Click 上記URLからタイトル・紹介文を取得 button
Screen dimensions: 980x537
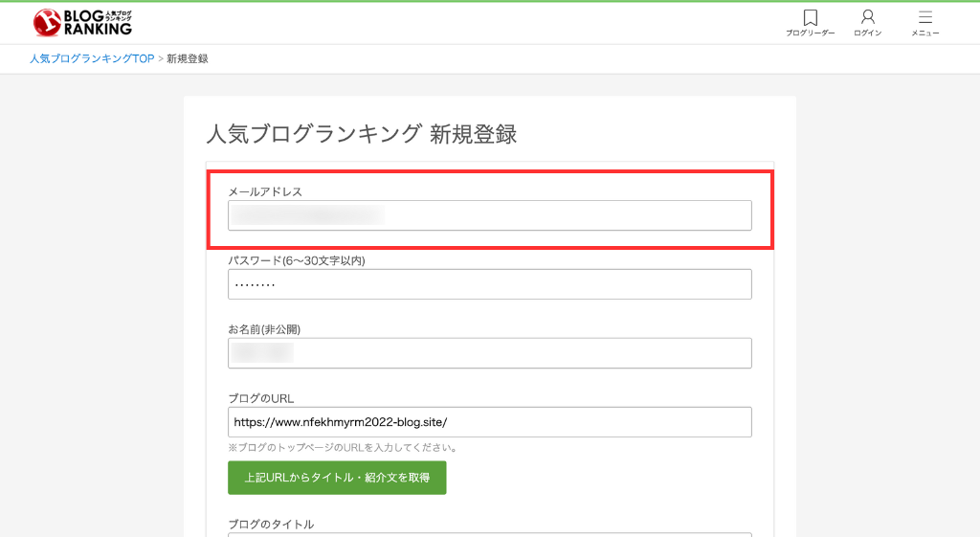(x=337, y=478)
